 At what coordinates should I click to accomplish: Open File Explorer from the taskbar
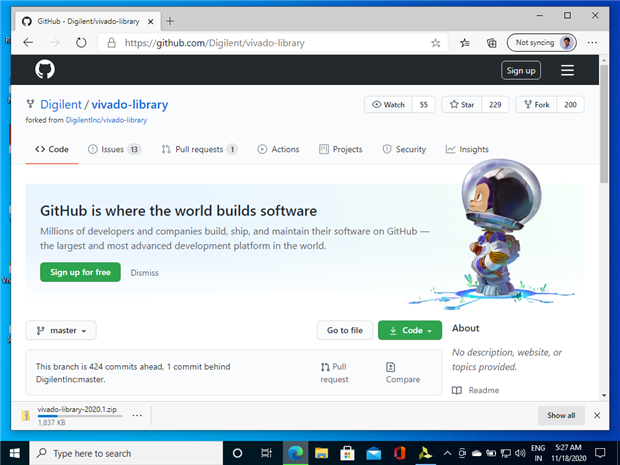321,453
